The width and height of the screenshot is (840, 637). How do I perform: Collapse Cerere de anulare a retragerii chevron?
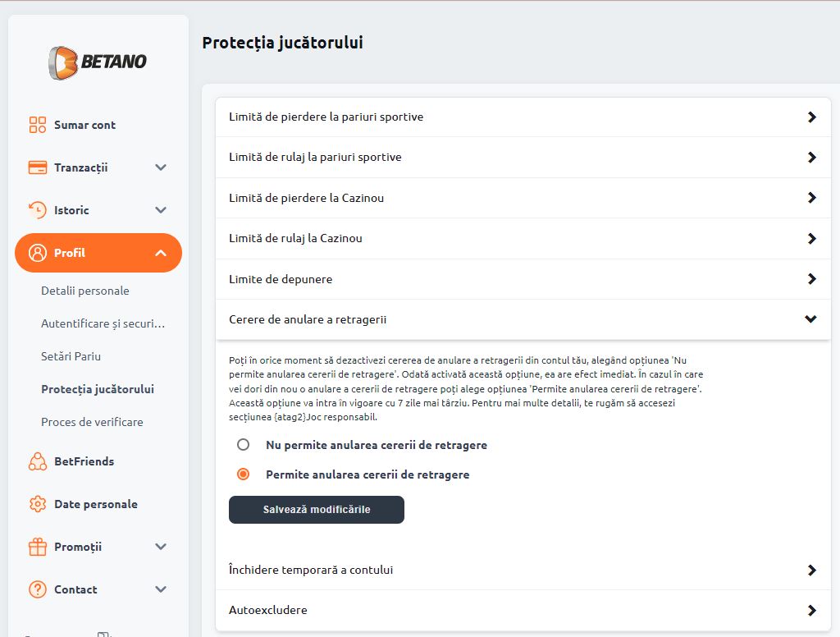tap(811, 319)
